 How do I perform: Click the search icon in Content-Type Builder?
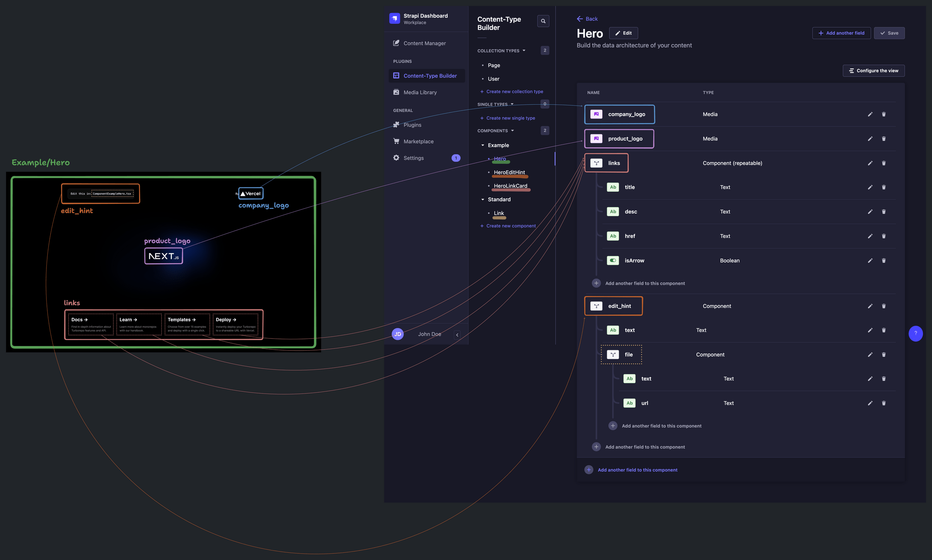coord(543,21)
